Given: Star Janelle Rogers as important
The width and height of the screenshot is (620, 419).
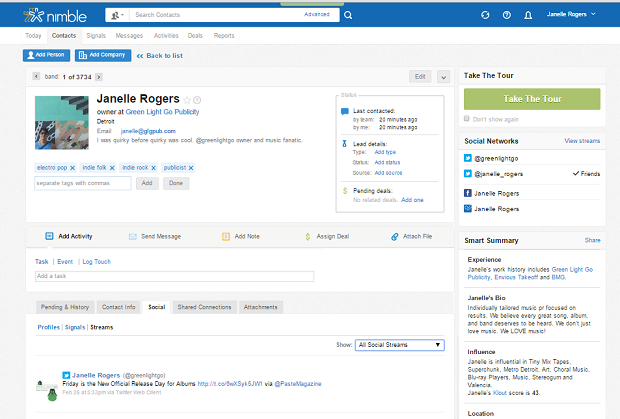Looking at the screenshot, I should click(187, 100).
